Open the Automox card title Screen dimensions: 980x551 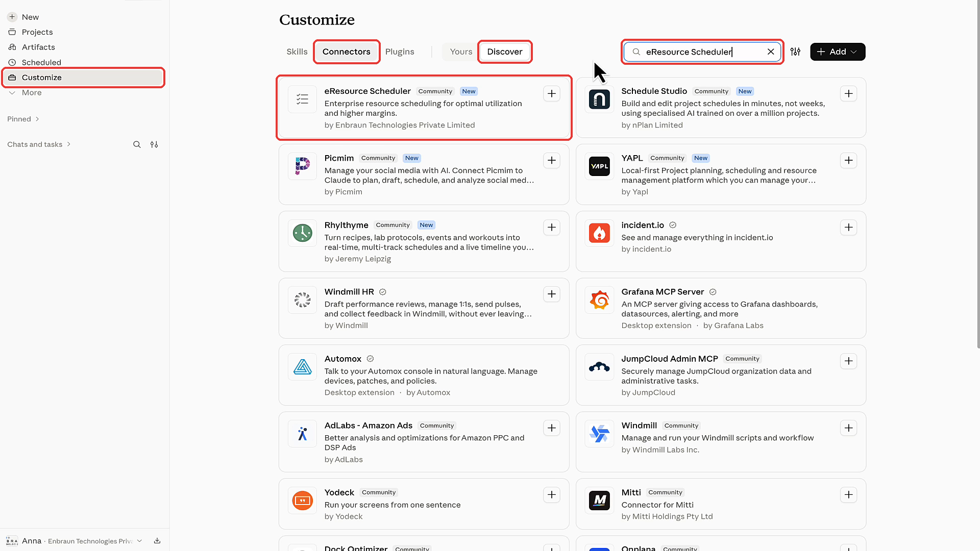[x=343, y=359]
